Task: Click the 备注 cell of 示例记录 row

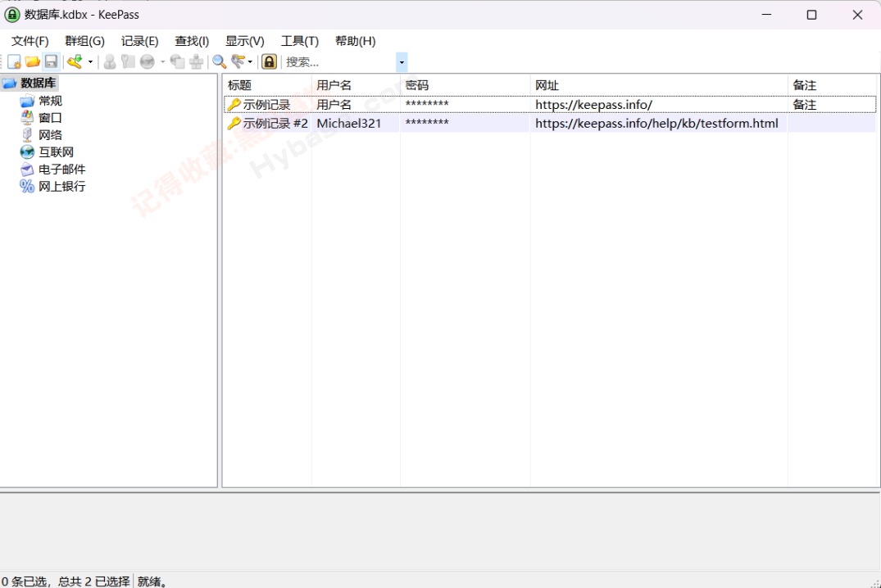Action: pyautogui.click(x=805, y=105)
